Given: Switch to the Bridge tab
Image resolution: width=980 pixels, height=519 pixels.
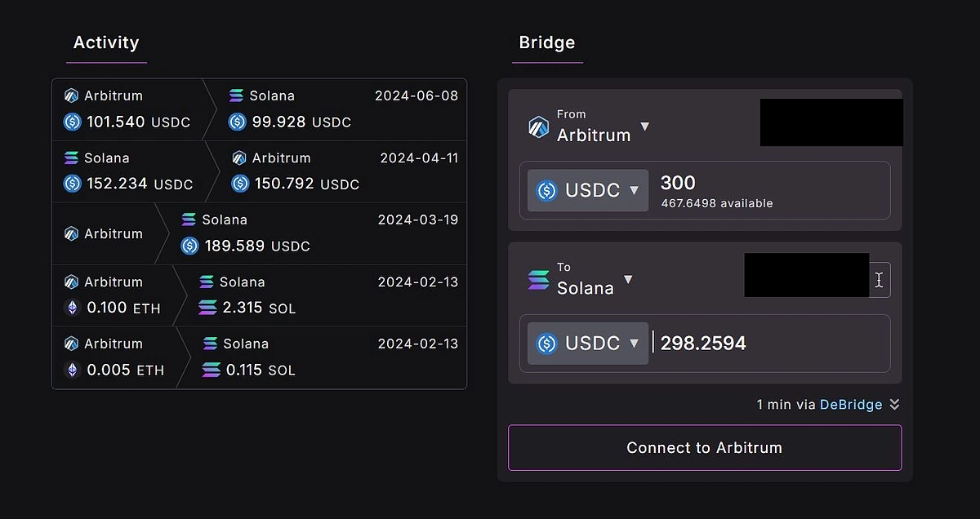Looking at the screenshot, I should (546, 42).
